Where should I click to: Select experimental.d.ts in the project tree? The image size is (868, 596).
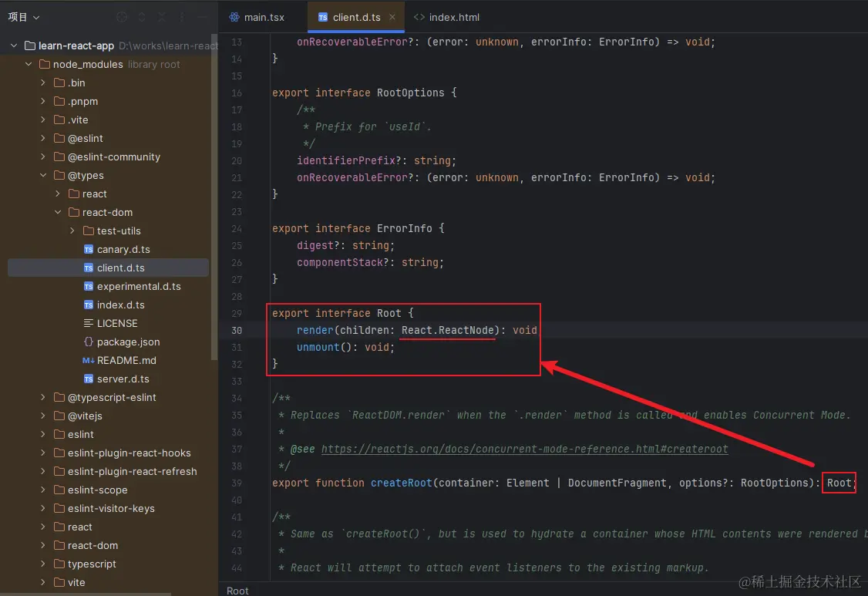pos(139,286)
